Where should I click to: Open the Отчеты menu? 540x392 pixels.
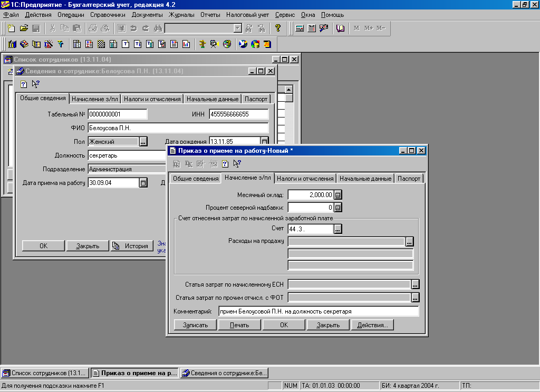point(210,15)
